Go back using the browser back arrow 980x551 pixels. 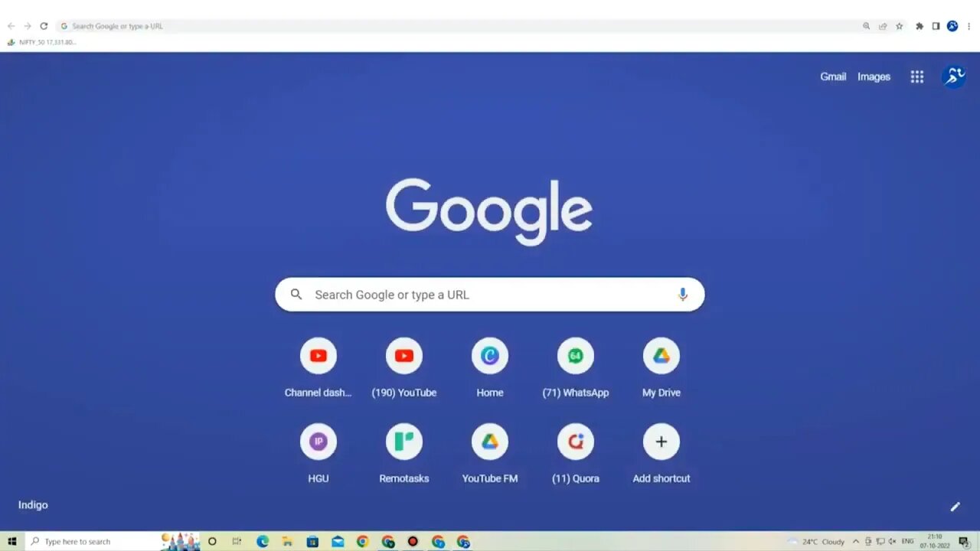click(11, 26)
